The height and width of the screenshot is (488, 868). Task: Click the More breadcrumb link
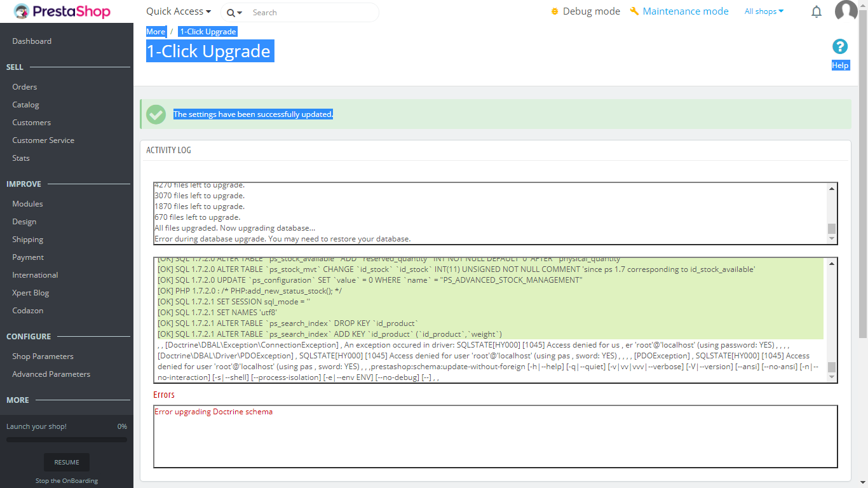(x=156, y=32)
